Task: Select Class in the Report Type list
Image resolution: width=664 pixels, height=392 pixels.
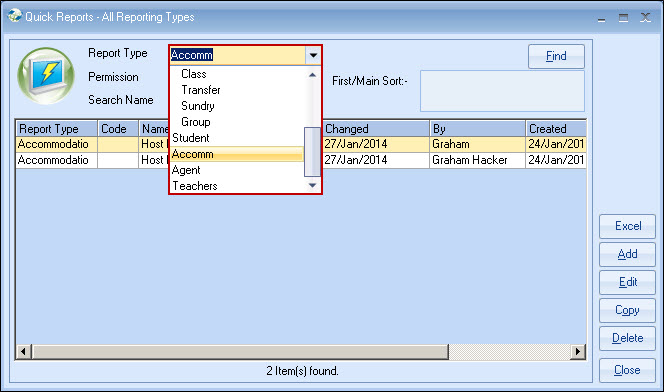Action: point(194,74)
